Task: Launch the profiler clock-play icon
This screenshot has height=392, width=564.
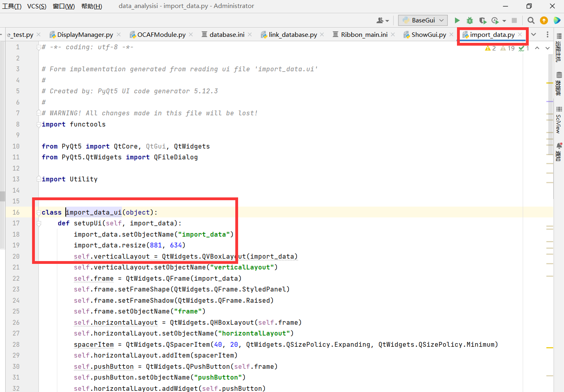Action: coord(495,20)
